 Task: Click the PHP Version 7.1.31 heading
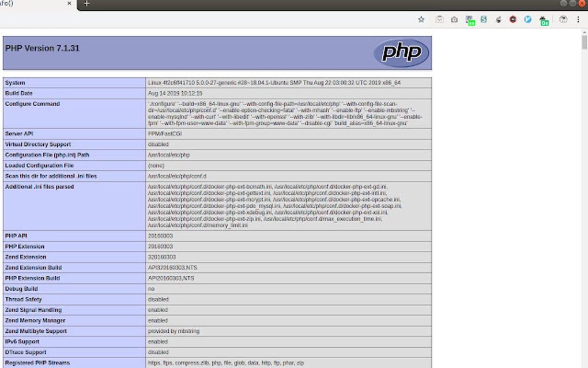coord(42,48)
